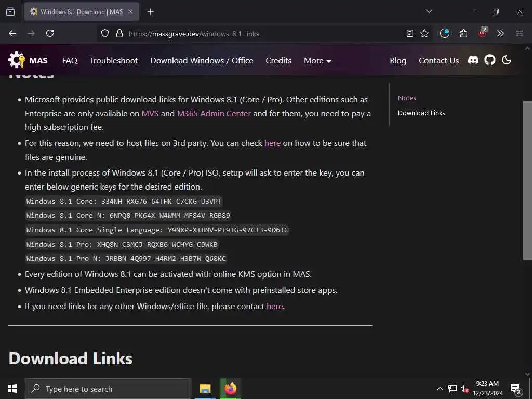Open the Windows Start menu
Image resolution: width=532 pixels, height=399 pixels.
(x=12, y=389)
